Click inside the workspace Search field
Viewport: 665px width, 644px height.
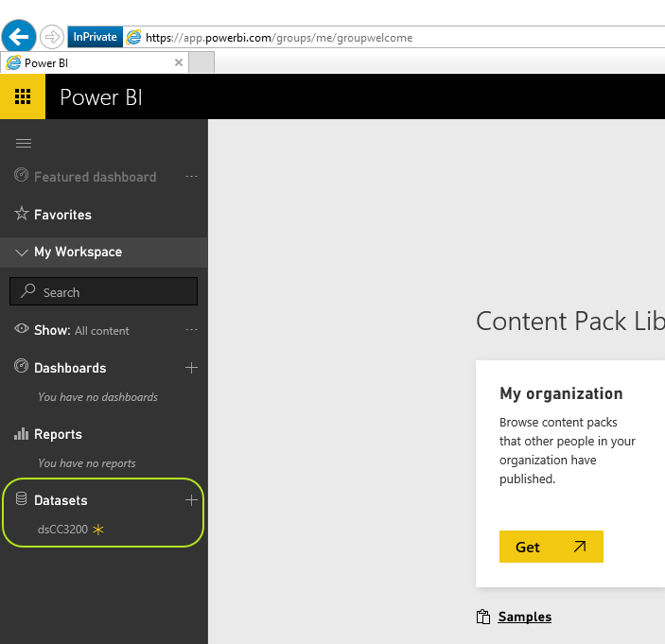[x=103, y=291]
